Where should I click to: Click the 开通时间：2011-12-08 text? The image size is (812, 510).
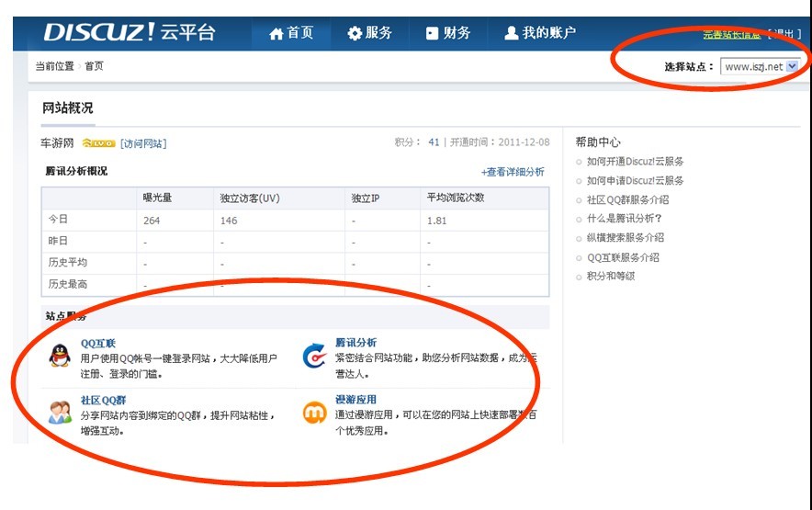[500, 142]
